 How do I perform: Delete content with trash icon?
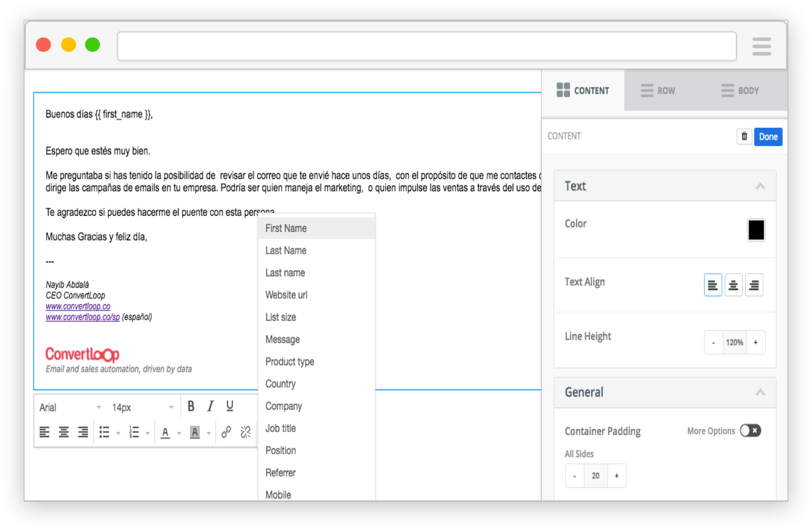[744, 136]
